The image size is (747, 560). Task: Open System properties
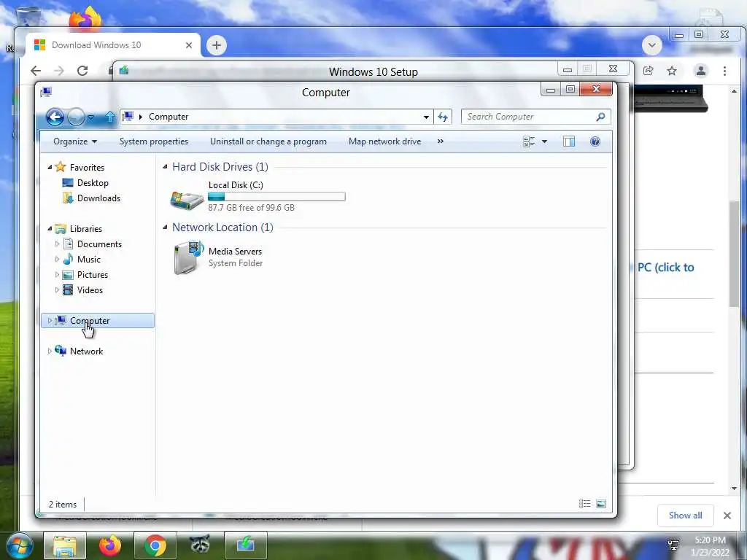pyautogui.click(x=153, y=141)
